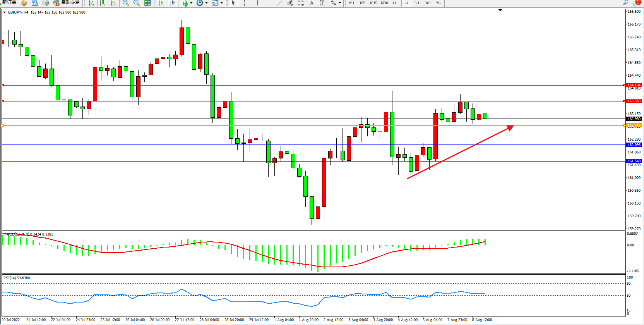This screenshot has height=325, width=644.
Task: Open the tile windows grid icon
Action: point(147,3)
